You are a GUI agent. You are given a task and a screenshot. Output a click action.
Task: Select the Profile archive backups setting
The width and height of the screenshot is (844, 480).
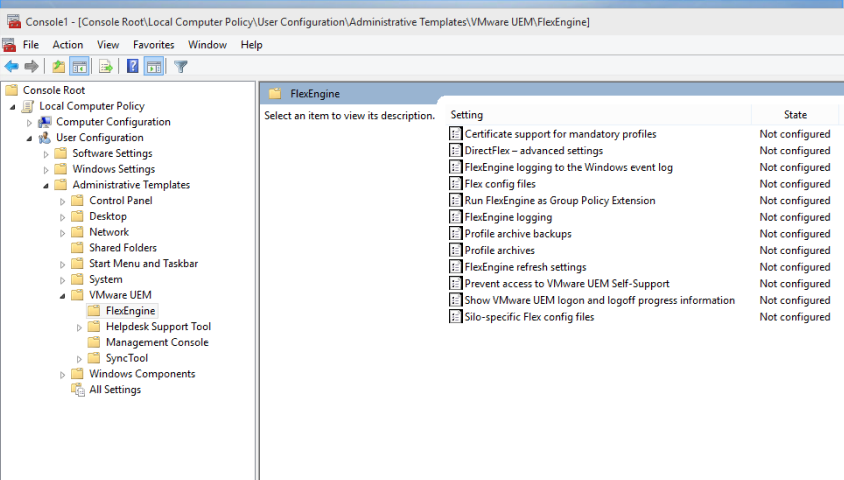pos(518,234)
